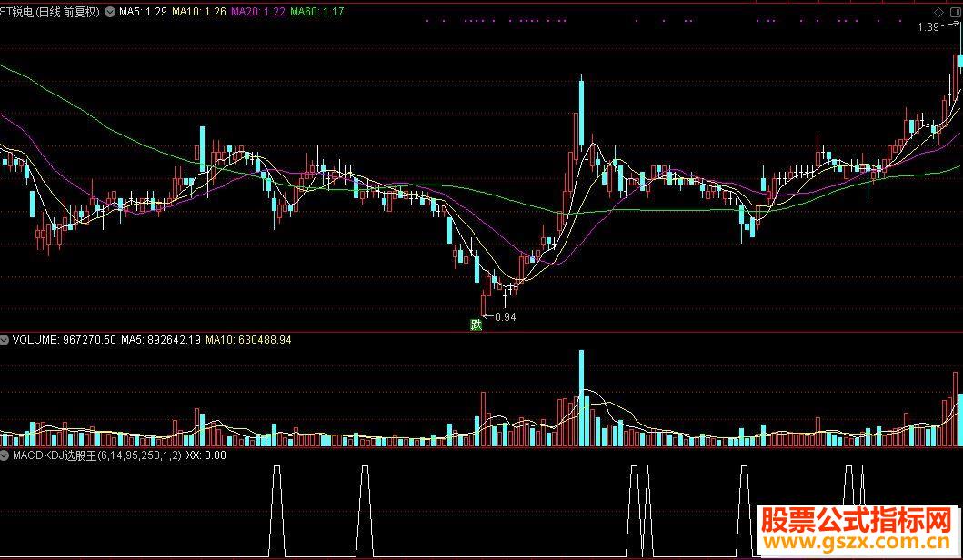Click the green 跌 marker below the low

coord(476,325)
